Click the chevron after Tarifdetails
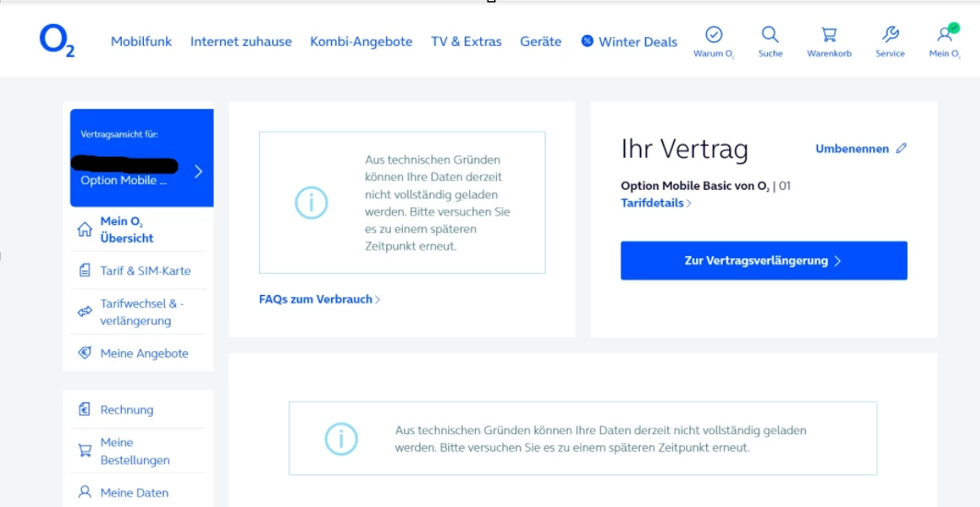The image size is (980, 507). 689,203
